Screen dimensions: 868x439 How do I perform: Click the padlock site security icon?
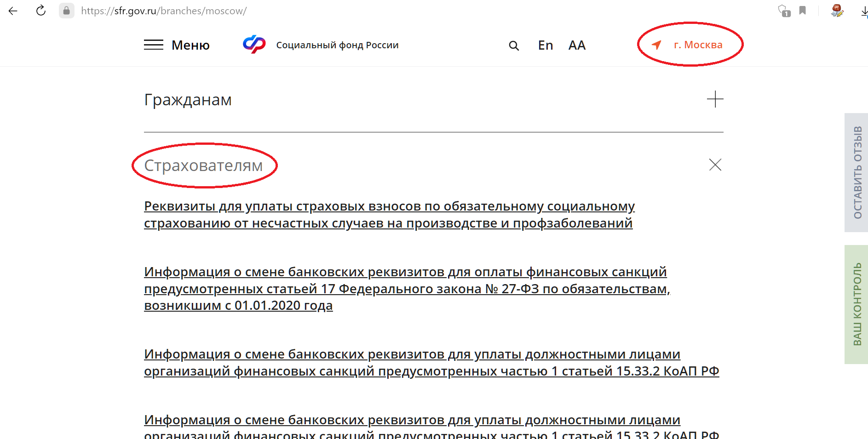[67, 11]
